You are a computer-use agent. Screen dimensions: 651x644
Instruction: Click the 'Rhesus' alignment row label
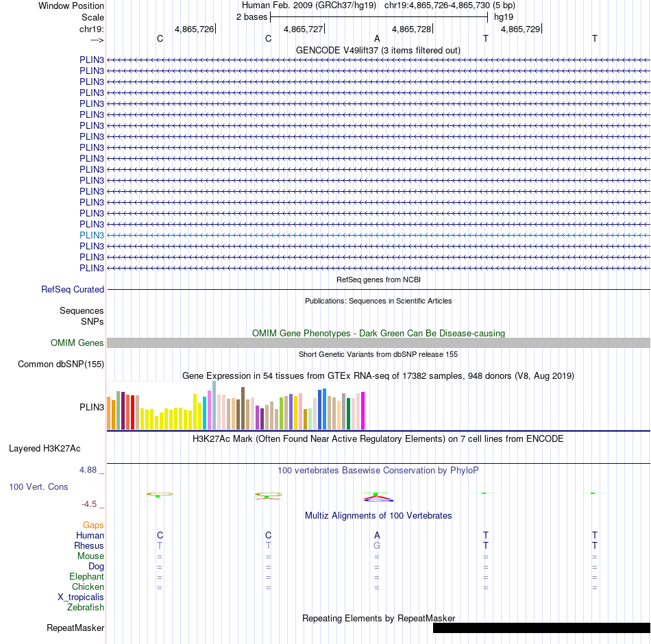[x=89, y=545]
